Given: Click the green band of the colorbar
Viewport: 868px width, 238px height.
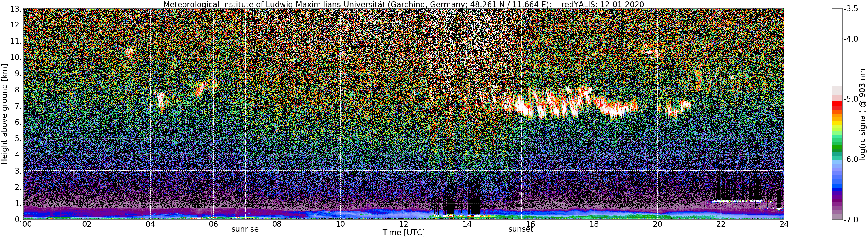Looking at the screenshot, I should pos(837,148).
